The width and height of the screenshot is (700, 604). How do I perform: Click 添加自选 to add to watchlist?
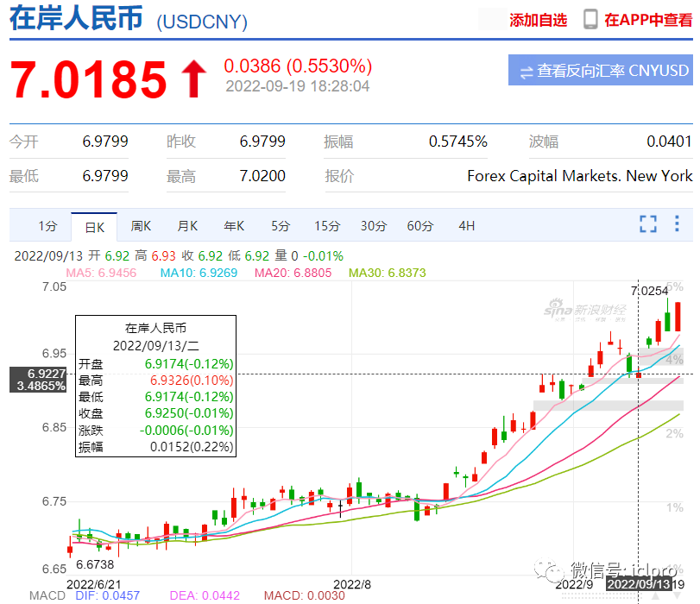(x=539, y=20)
